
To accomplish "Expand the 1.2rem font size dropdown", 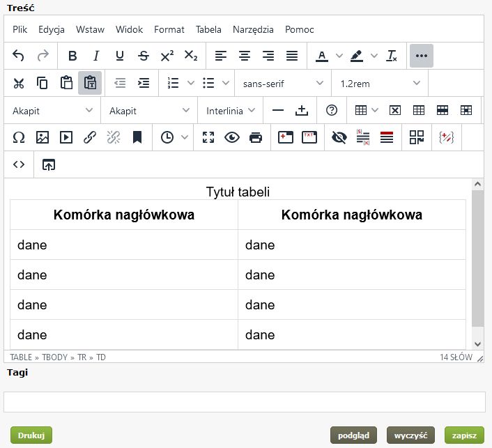I will (380, 83).
